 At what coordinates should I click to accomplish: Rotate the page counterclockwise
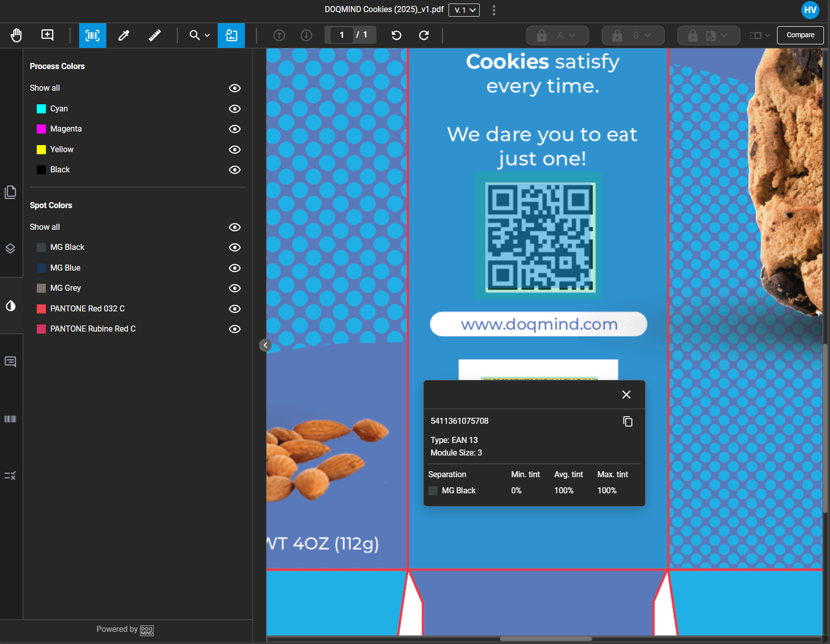click(397, 35)
